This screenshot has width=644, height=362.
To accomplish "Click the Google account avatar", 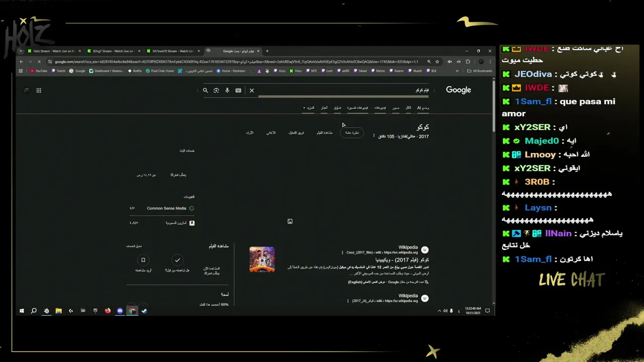I will coord(26,90).
